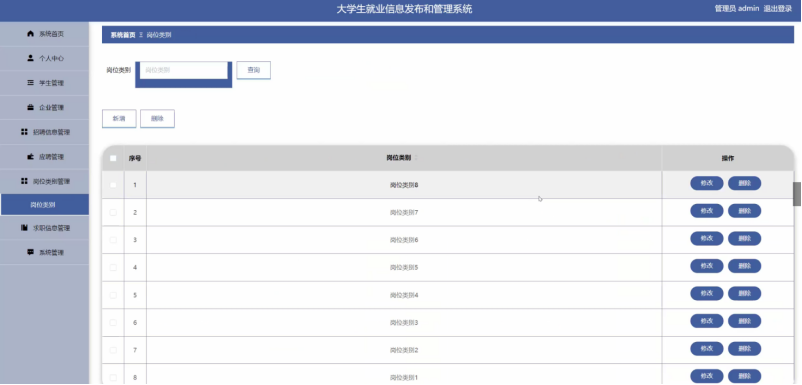The width and height of the screenshot is (802, 385).
Task: Click the page title 大学生就业信息发布和管理系统
Action: [x=404, y=9]
